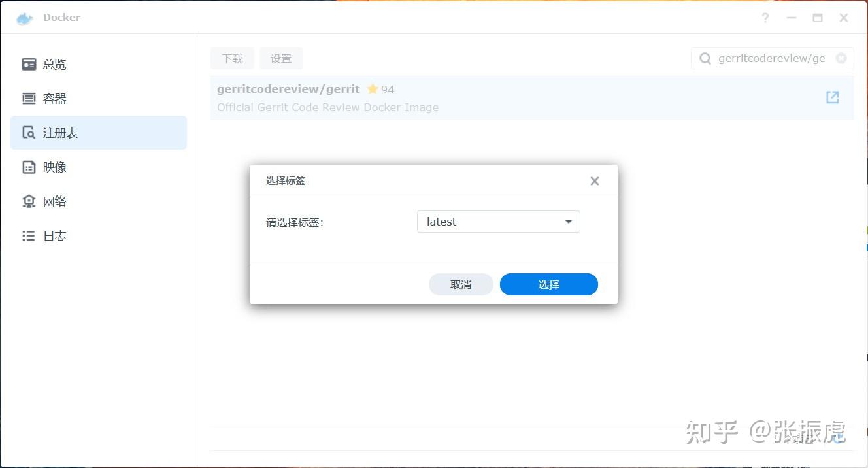Select the 容器 containers section
The image size is (868, 468).
[55, 98]
